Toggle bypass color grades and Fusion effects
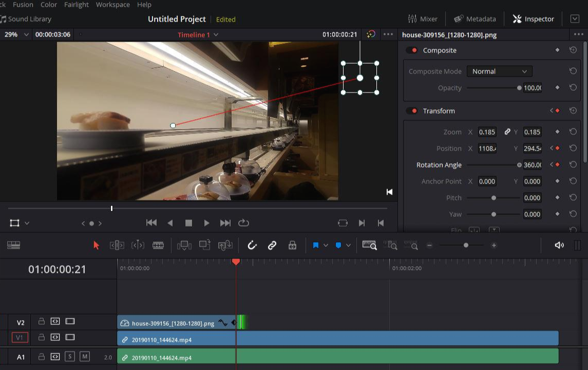The width and height of the screenshot is (588, 370). (x=371, y=34)
